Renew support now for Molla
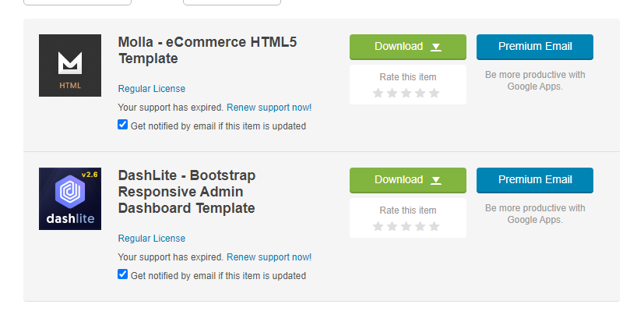Viewport: 644px width, 329px height. tap(269, 108)
